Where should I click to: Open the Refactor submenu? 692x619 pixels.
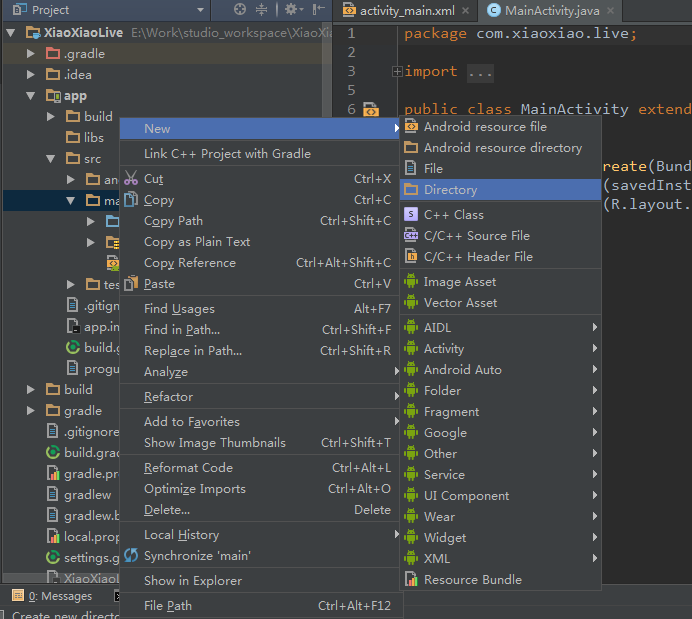pyautogui.click(x=260, y=397)
